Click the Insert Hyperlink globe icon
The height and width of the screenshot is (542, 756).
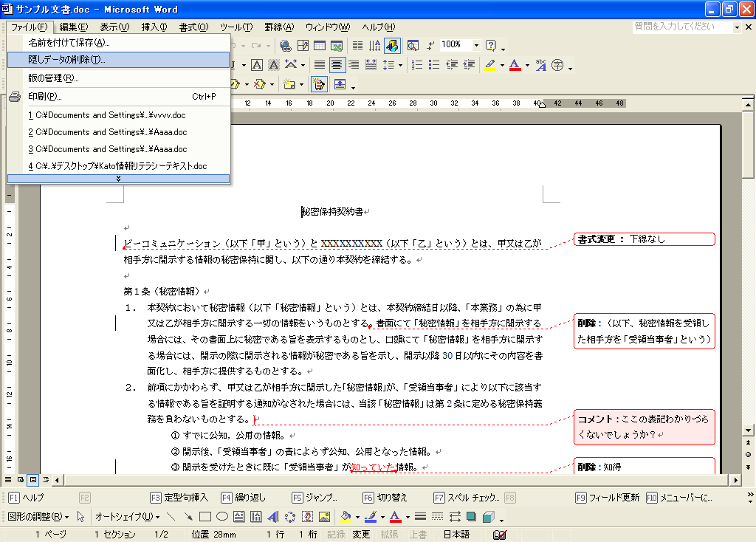286,46
